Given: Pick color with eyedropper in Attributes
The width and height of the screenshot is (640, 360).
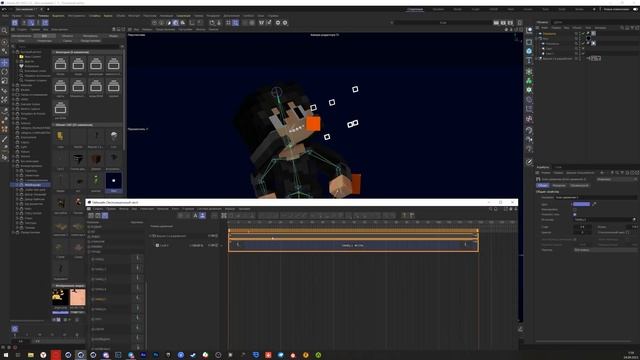Looking at the screenshot, I should 594,204.
